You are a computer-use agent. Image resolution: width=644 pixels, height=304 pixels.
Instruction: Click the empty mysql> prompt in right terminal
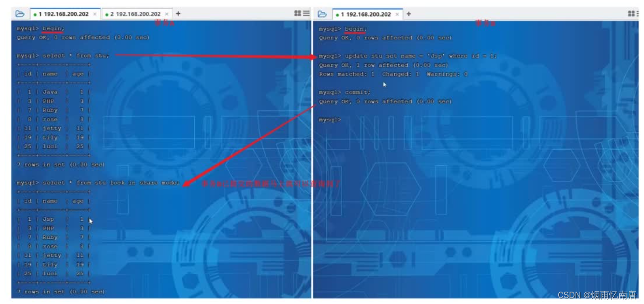(330, 119)
